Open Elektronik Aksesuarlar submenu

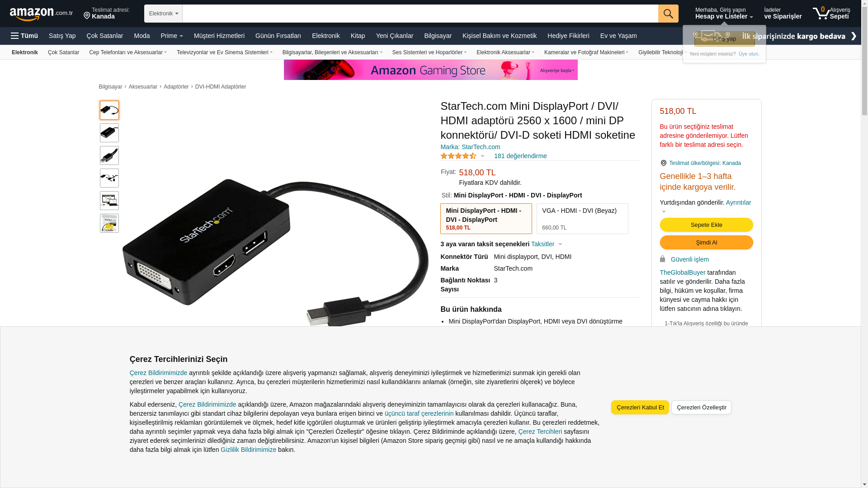[505, 52]
